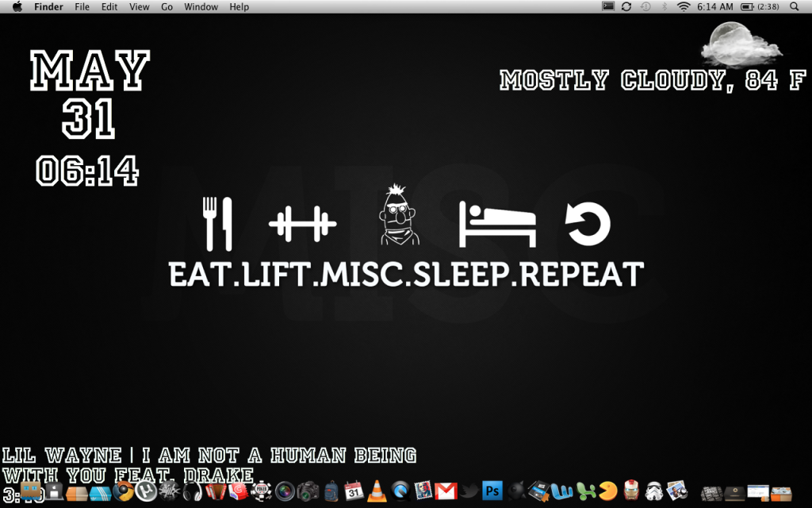Viewport: 812px width, 508px height.
Task: Open the DSLR camera dock icon
Action: tap(308, 491)
